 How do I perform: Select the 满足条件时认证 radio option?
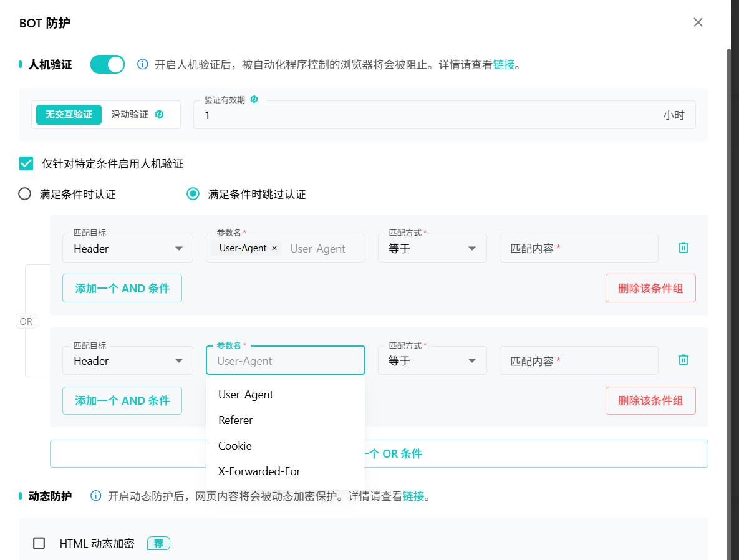[x=25, y=194]
